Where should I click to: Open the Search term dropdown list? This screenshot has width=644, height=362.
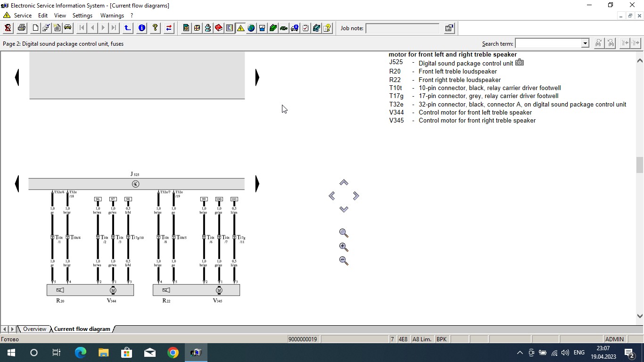coord(585,43)
